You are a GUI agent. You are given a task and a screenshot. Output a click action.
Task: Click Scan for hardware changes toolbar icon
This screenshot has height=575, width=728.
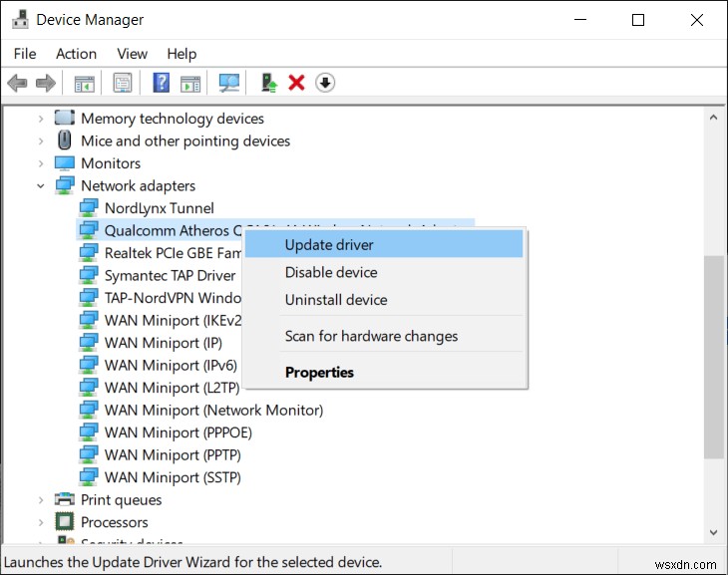(x=230, y=83)
